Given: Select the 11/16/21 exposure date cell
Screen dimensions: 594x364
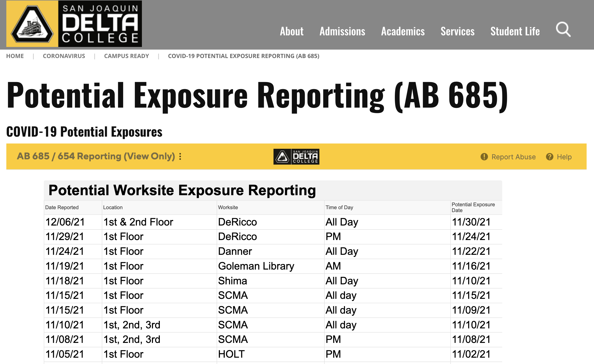Looking at the screenshot, I should (476, 266).
